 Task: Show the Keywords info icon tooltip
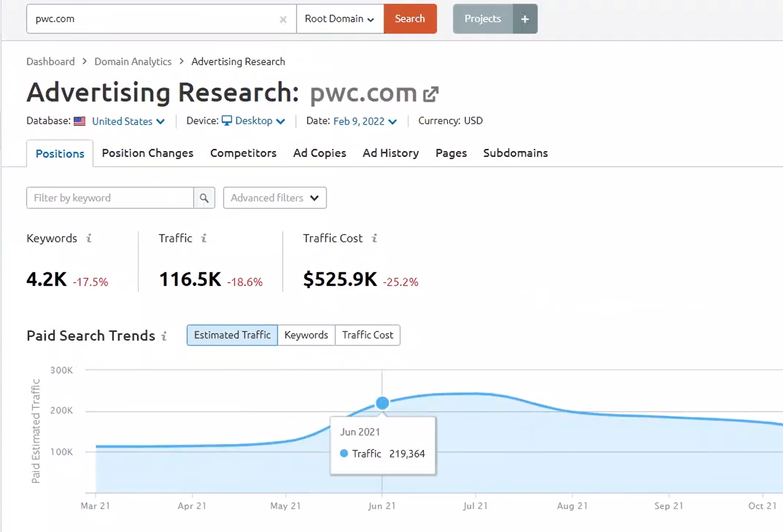coord(89,238)
